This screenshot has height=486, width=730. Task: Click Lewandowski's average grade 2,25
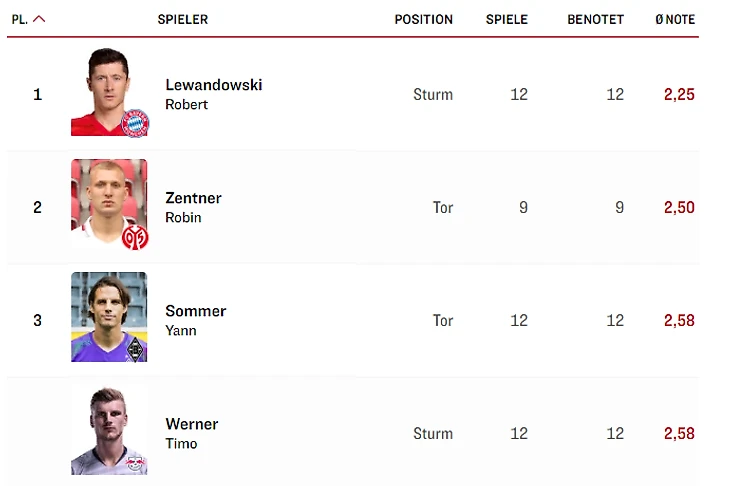click(678, 95)
